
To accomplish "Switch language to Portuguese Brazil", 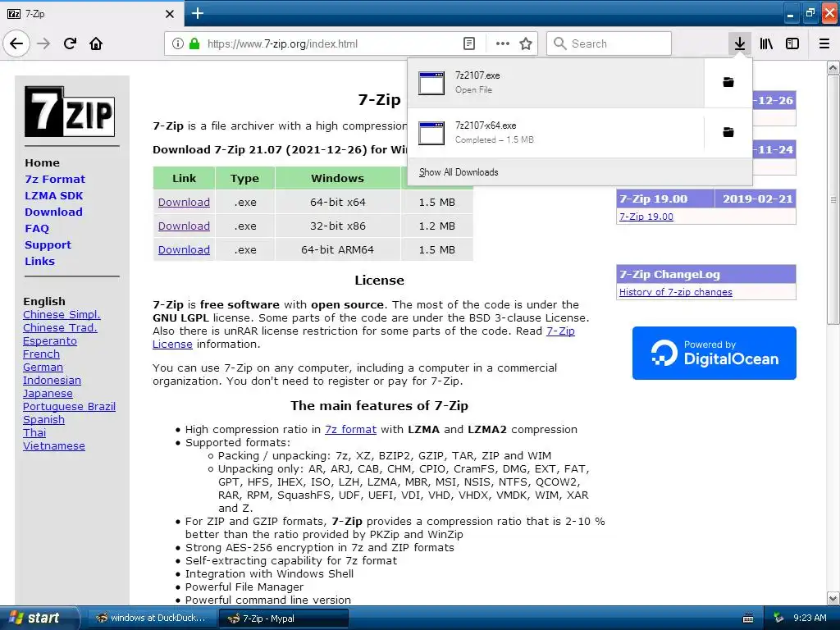I will point(69,407).
